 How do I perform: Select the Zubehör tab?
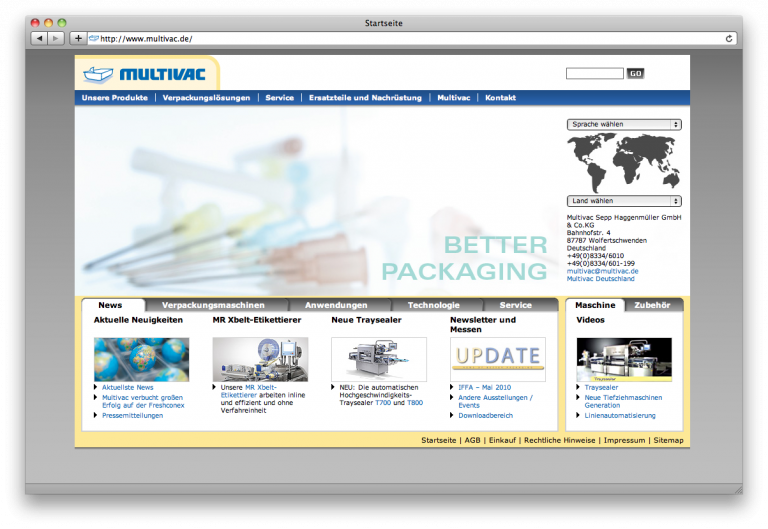point(652,305)
